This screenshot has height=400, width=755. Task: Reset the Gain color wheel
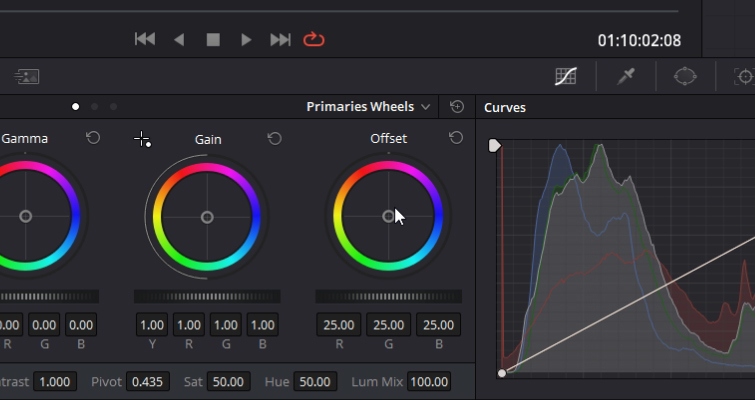tap(274, 139)
